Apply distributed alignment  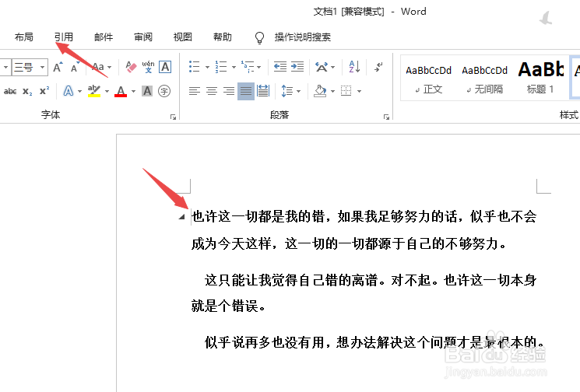(263, 91)
